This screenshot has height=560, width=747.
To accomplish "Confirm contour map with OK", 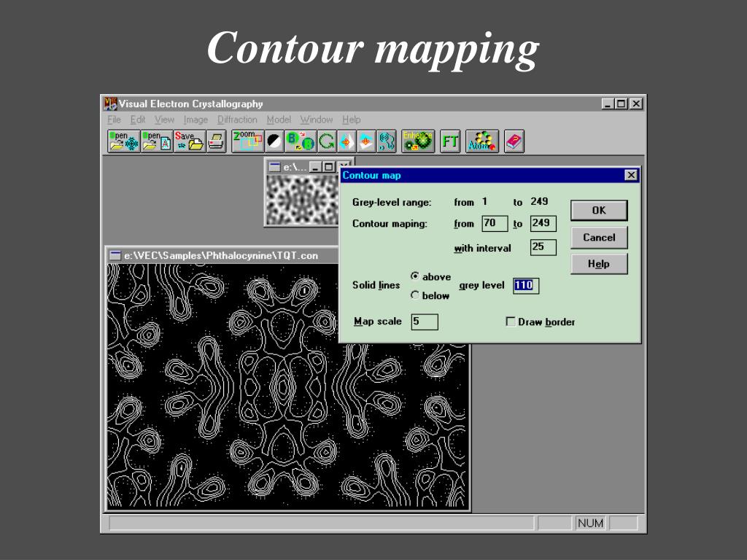I will pyautogui.click(x=599, y=211).
